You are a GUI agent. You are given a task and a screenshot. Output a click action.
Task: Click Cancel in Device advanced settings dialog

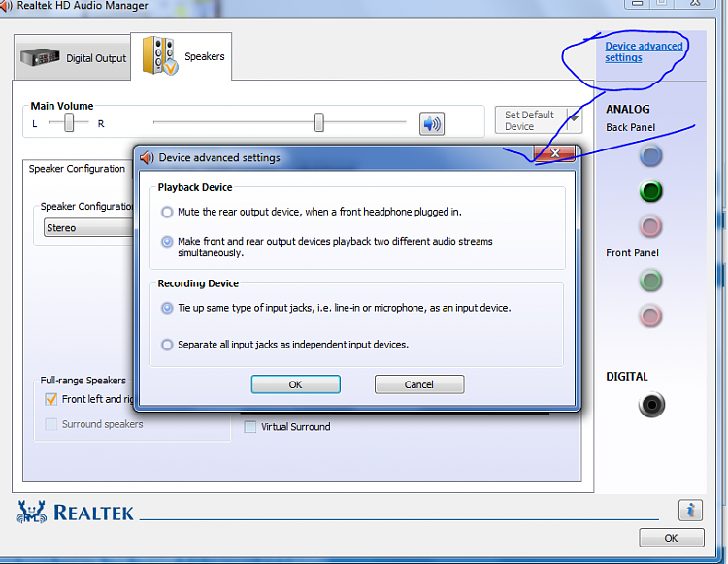419,384
